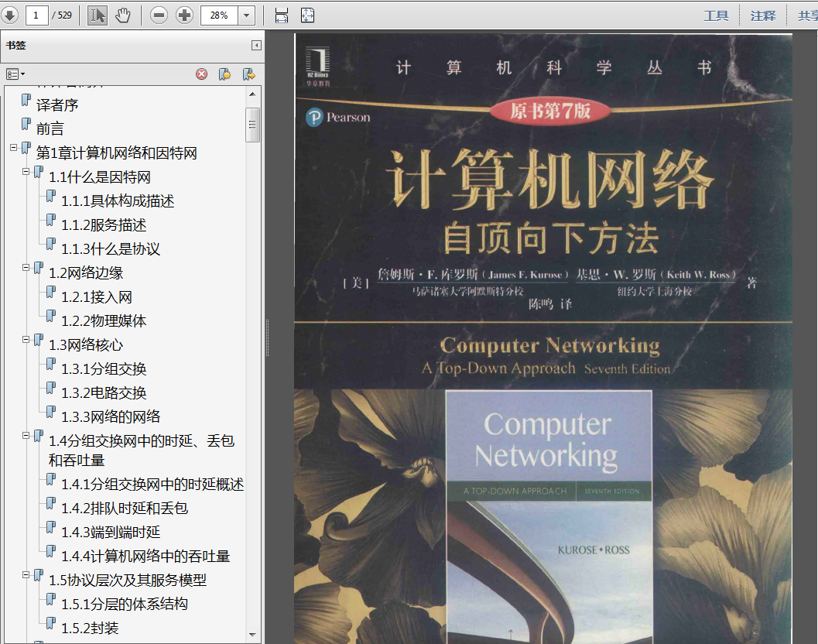This screenshot has height=644, width=818.
Task: Open the 注释 comments pane
Action: pos(763,15)
